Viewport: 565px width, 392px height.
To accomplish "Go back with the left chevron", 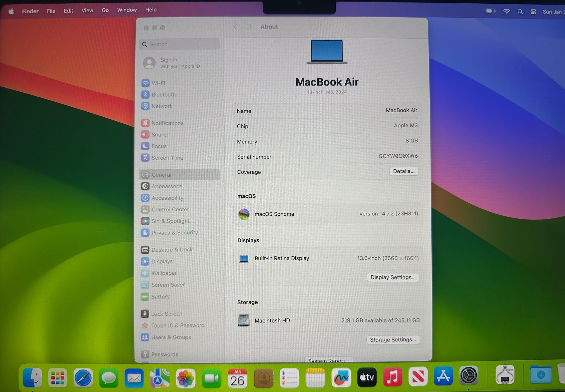I will [x=236, y=27].
